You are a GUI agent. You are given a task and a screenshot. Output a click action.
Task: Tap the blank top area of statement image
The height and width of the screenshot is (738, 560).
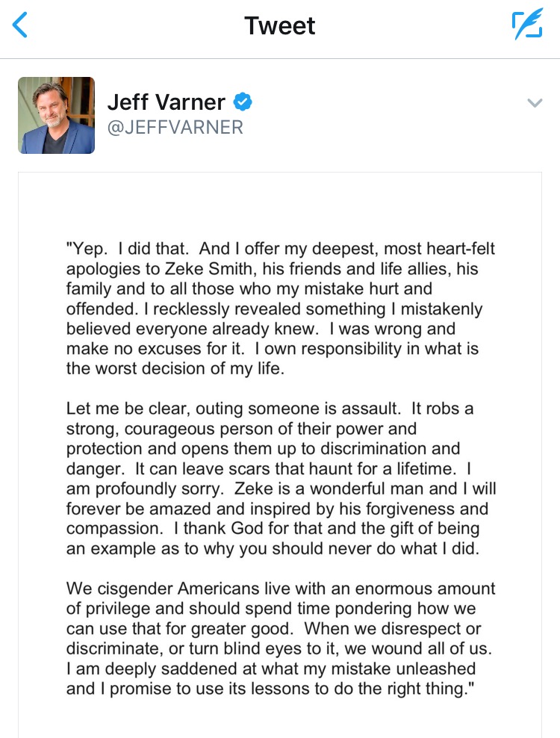click(x=280, y=205)
